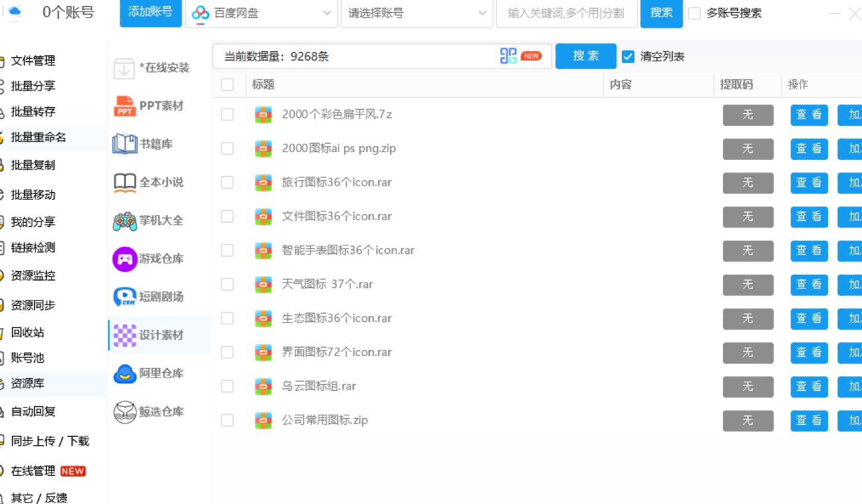Enable 多账号搜索 checkbox
Screen dimensions: 862x504
pyautogui.click(x=694, y=12)
